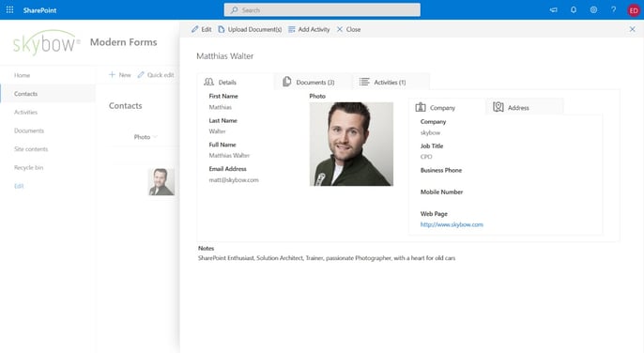Open the ED user account avatar

(x=634, y=10)
